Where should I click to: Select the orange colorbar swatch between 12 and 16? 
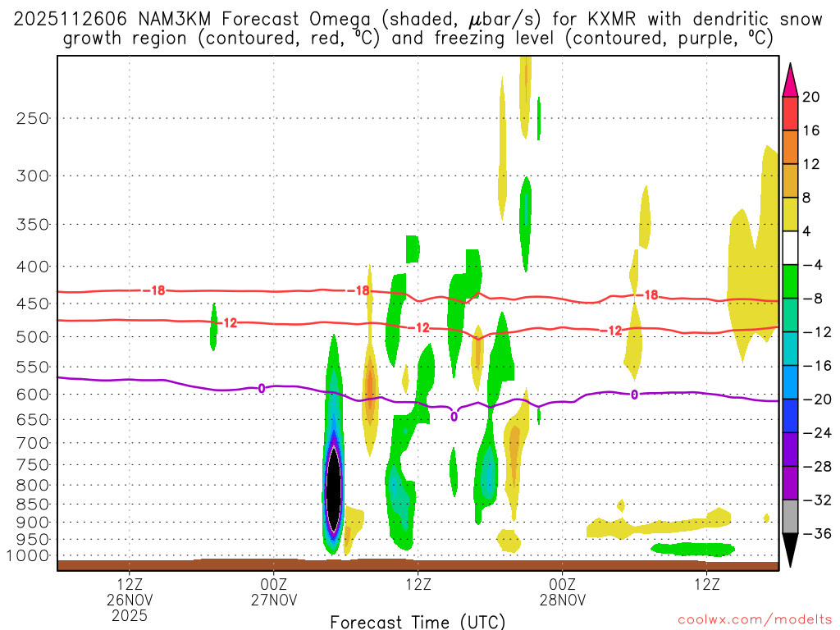point(790,148)
